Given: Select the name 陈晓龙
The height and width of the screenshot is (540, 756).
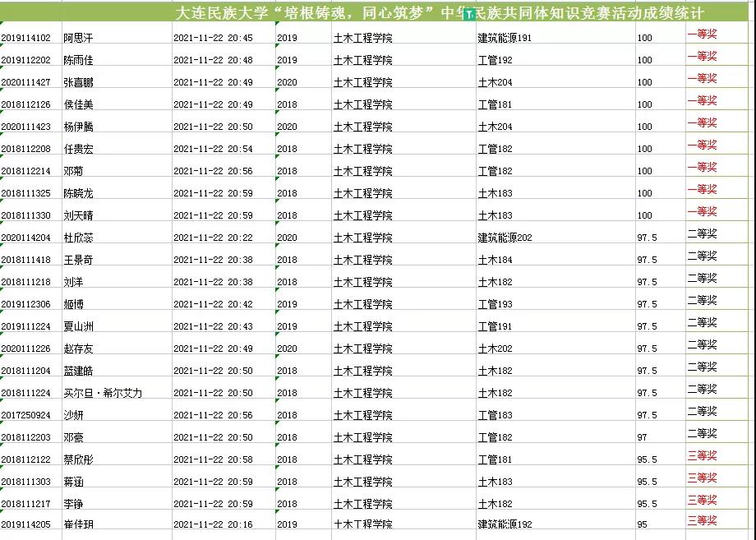Looking at the screenshot, I should pos(78,193).
